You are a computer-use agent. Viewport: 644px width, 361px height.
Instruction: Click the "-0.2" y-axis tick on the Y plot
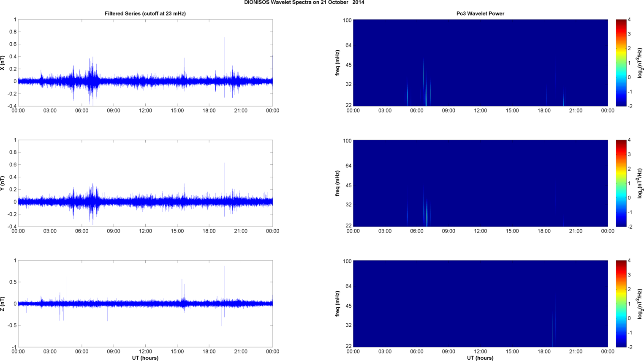click(x=12, y=214)
